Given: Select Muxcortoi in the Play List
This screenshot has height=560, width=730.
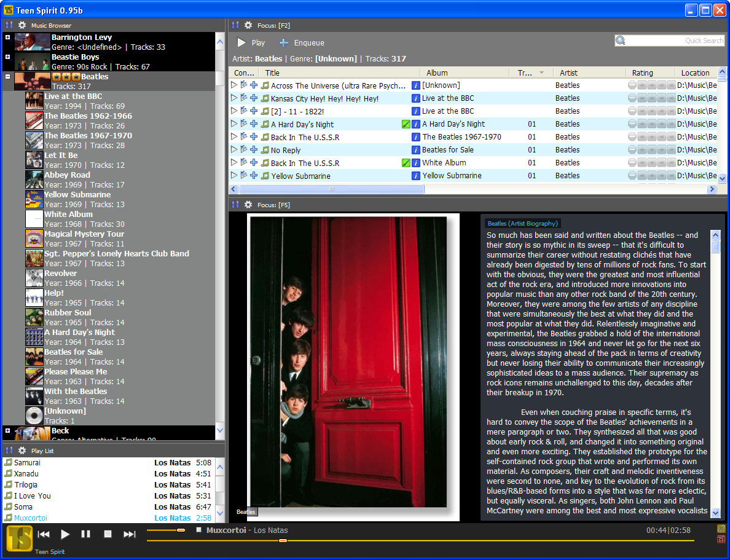Looking at the screenshot, I should [108, 518].
